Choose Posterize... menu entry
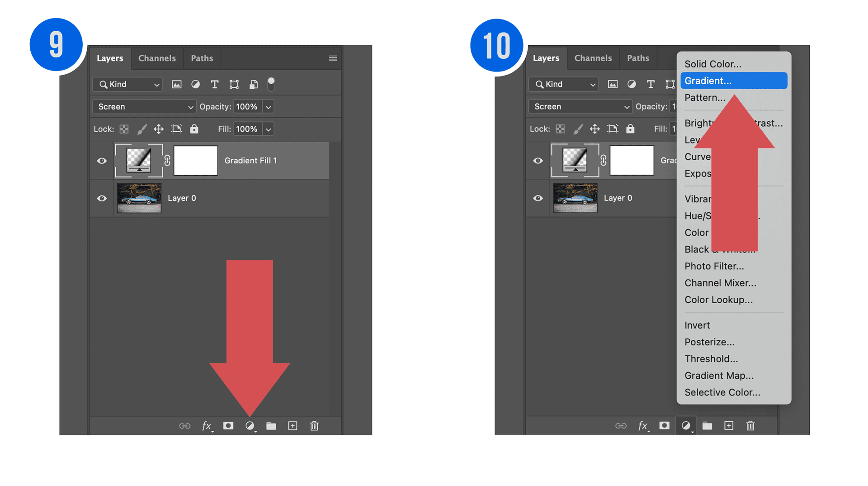The image size is (868, 486). 734,342
